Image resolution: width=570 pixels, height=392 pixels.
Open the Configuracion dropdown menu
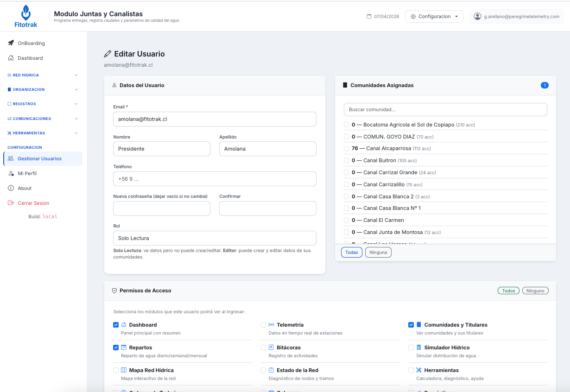coord(434,17)
